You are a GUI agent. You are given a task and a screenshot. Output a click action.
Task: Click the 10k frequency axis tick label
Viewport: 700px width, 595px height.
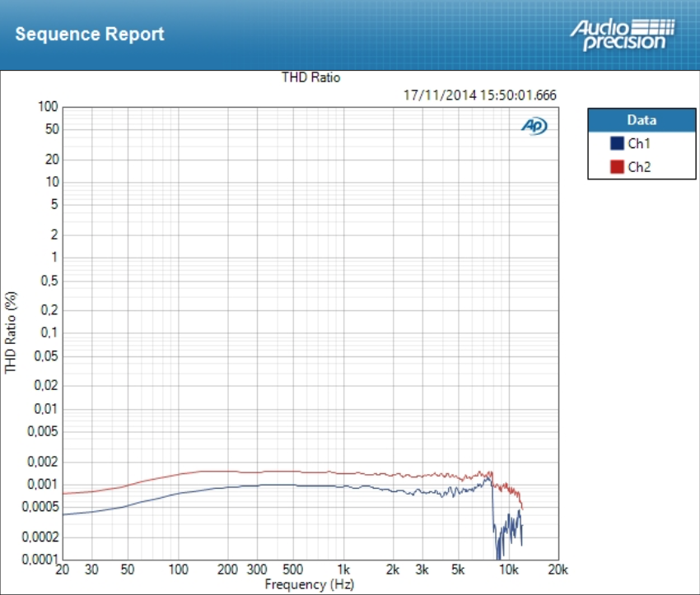pyautogui.click(x=508, y=569)
